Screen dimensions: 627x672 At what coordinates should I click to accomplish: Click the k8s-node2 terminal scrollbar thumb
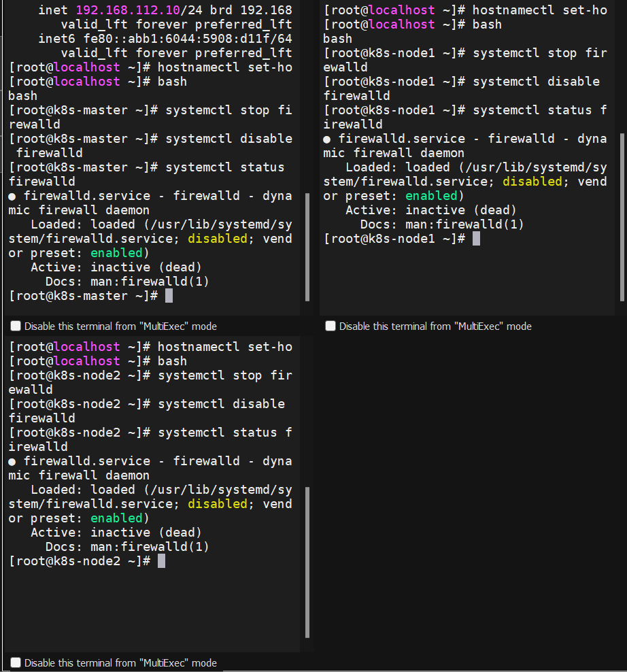(307, 562)
